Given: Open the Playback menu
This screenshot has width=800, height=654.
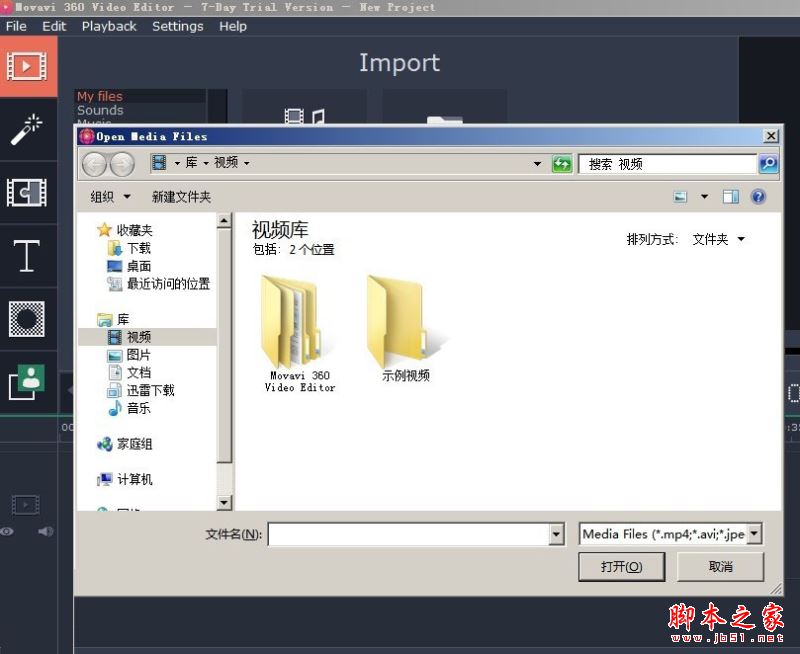Looking at the screenshot, I should click(109, 26).
